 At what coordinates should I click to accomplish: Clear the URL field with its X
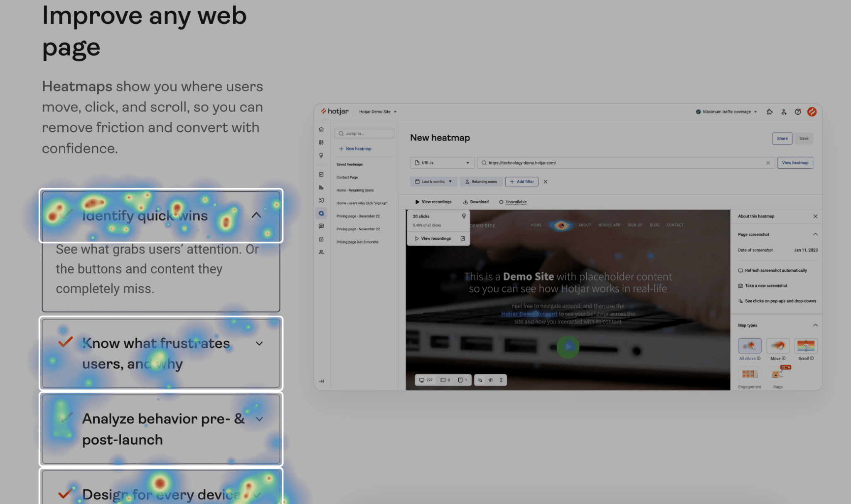coord(768,163)
